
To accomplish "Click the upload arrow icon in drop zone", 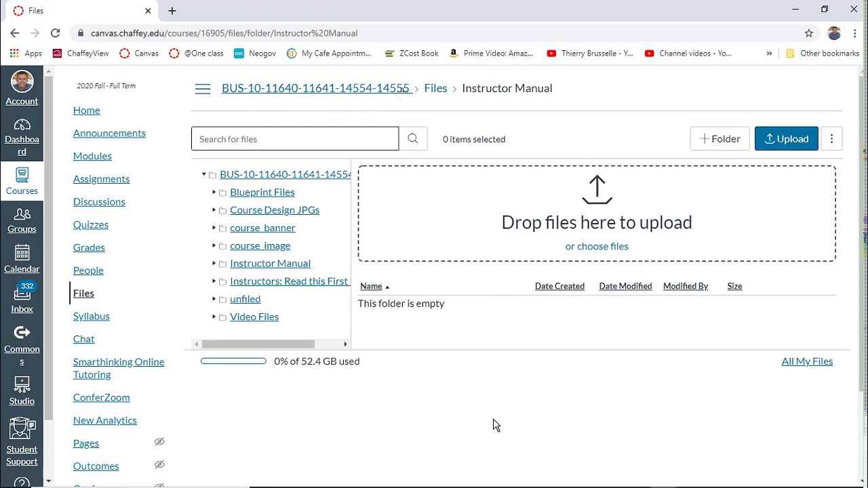I will click(597, 190).
